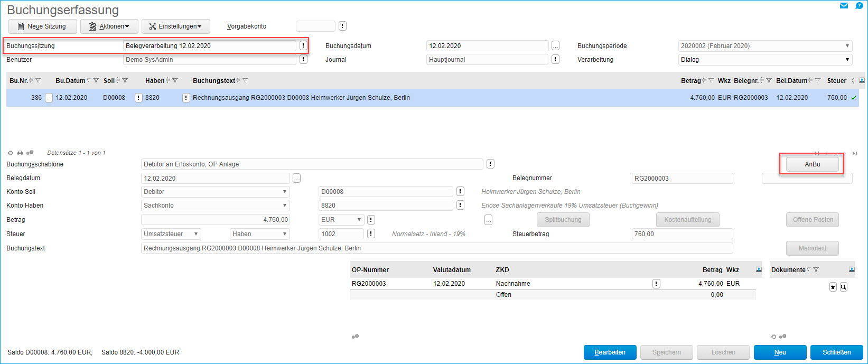Click the lookup button next to Buchungssitzung
Viewport: 868px width, 364px height.
pyautogui.click(x=303, y=46)
